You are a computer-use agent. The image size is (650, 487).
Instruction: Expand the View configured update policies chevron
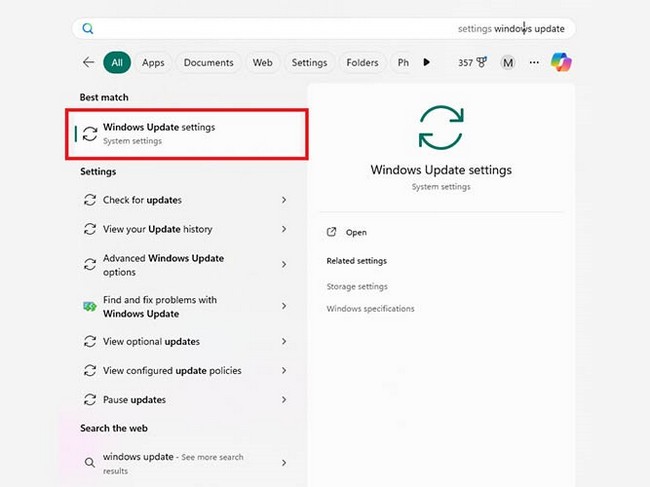284,370
